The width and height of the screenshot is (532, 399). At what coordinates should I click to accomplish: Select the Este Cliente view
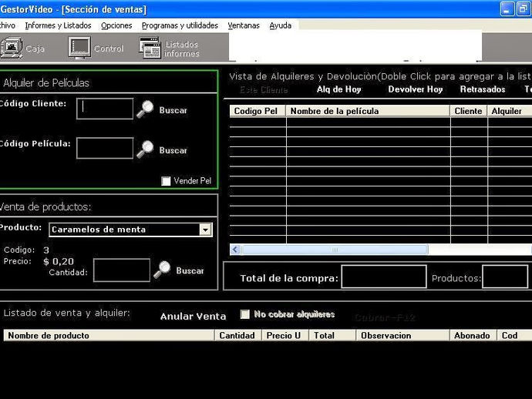coord(264,90)
